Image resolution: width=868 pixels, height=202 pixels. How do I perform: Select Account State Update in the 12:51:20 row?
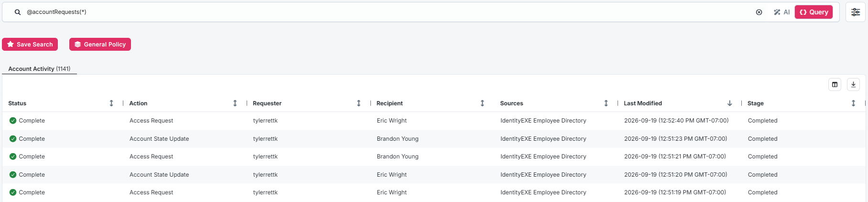point(159,175)
